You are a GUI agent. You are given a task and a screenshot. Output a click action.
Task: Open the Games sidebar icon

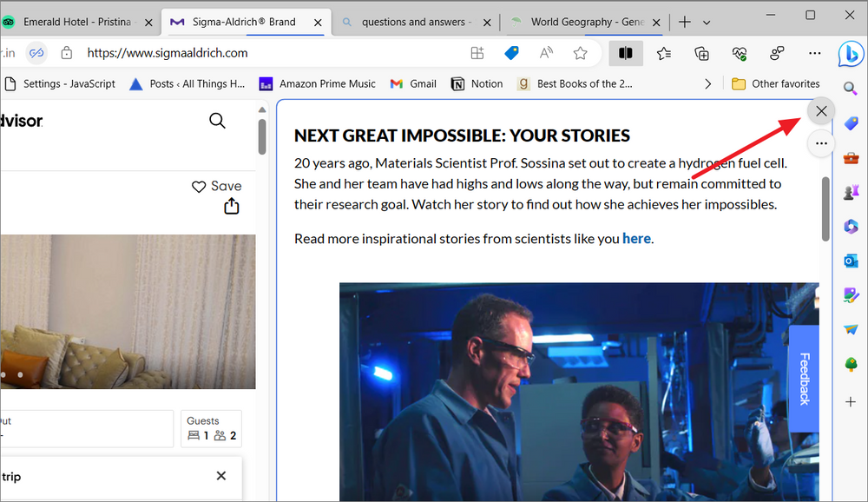851,192
